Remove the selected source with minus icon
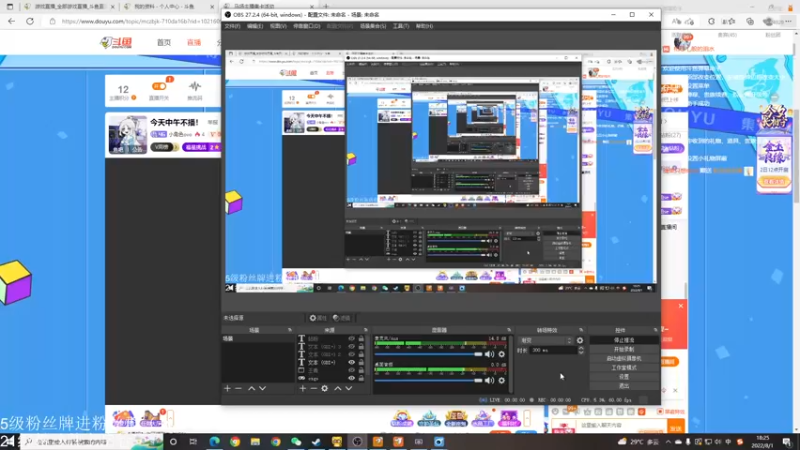The width and height of the screenshot is (800, 450). click(x=313, y=389)
